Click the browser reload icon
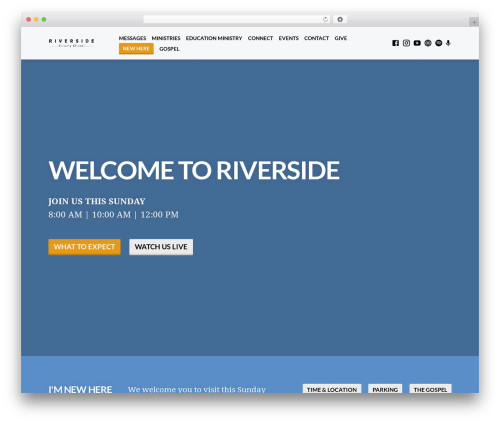 click(325, 20)
